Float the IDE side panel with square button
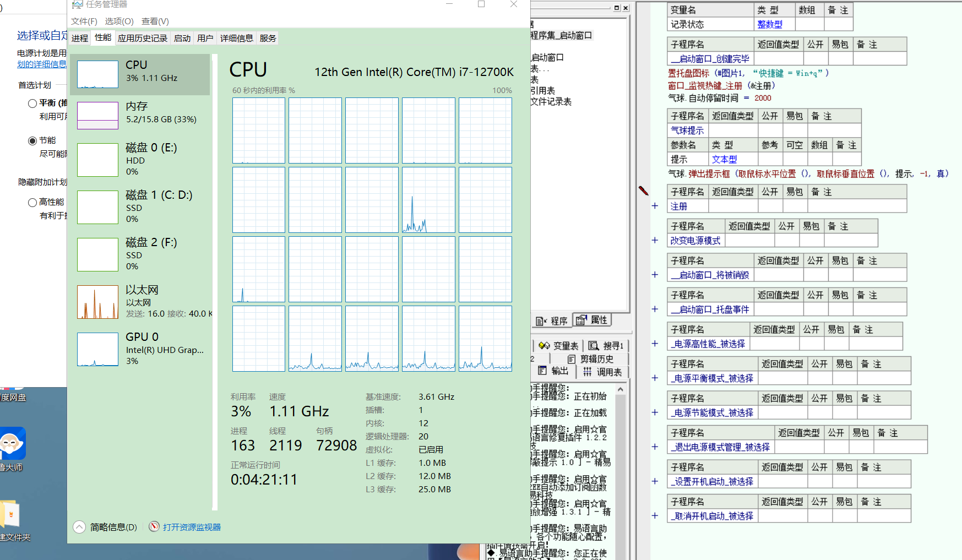Image resolution: width=962 pixels, height=560 pixels. click(x=617, y=8)
